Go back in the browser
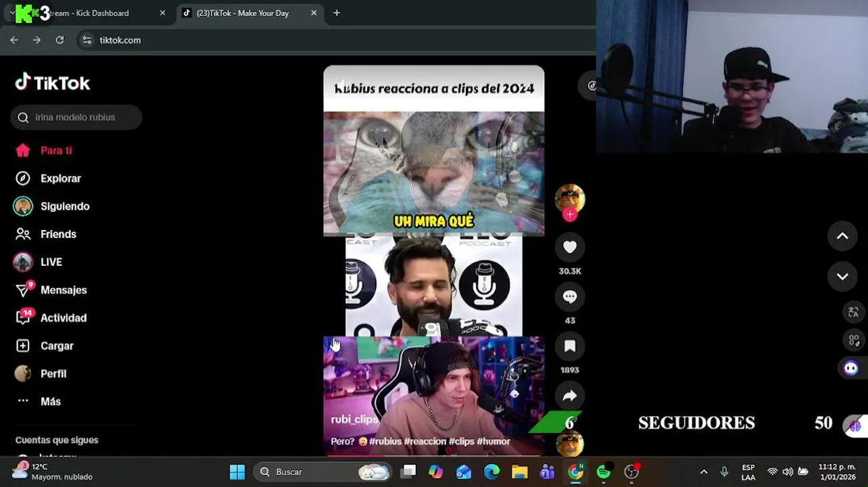Viewport: 868px width, 487px height. click(14, 40)
